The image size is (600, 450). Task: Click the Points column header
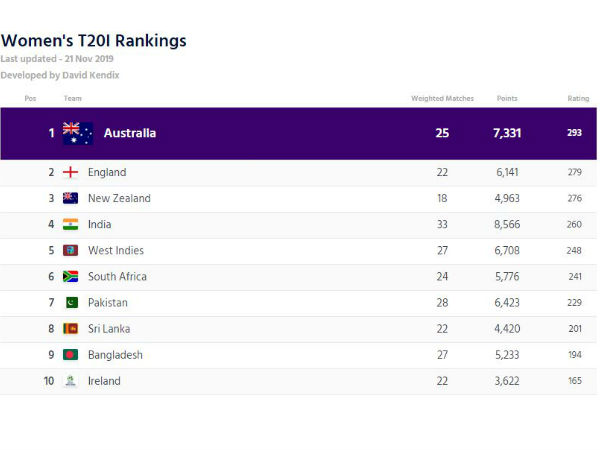coord(507,98)
